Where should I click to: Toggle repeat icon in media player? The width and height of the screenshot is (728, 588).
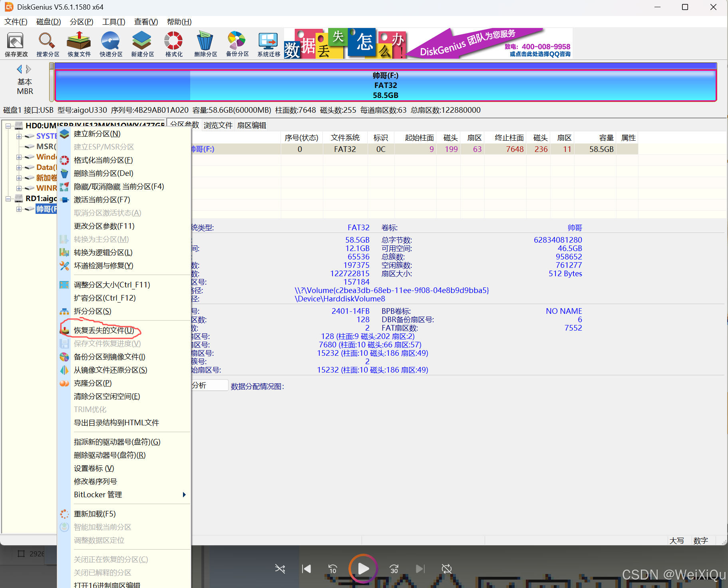coord(446,568)
